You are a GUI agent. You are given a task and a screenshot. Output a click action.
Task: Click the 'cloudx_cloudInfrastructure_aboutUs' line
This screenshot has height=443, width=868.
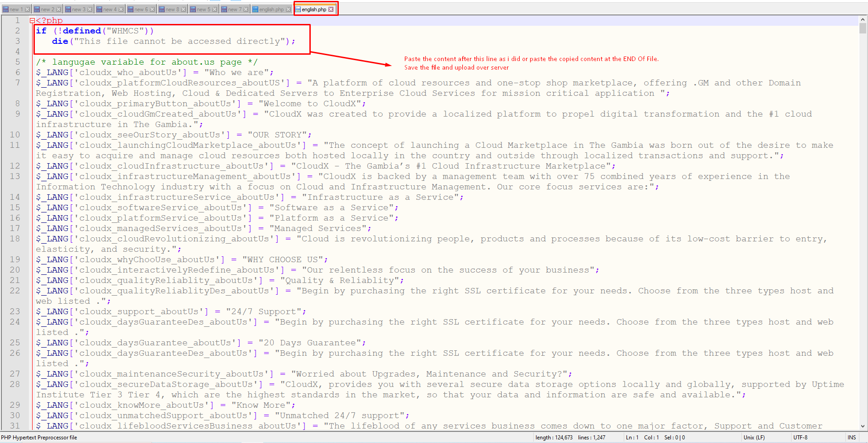click(x=326, y=166)
